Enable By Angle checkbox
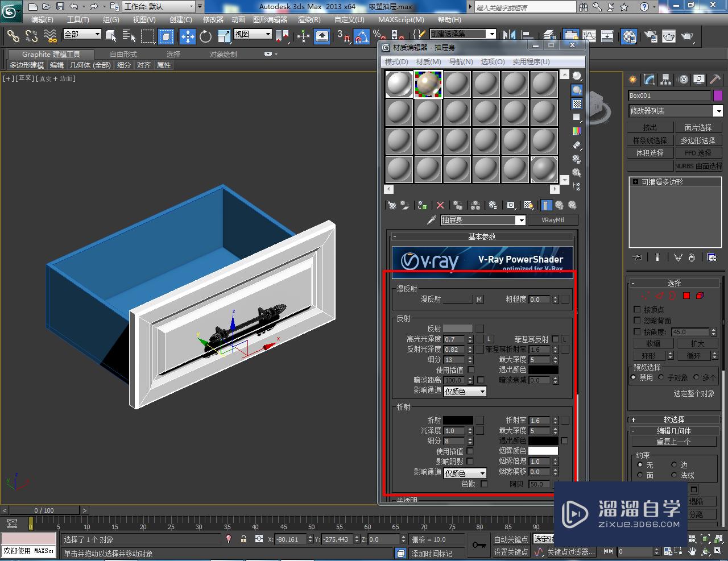The width and height of the screenshot is (728, 561). click(637, 331)
